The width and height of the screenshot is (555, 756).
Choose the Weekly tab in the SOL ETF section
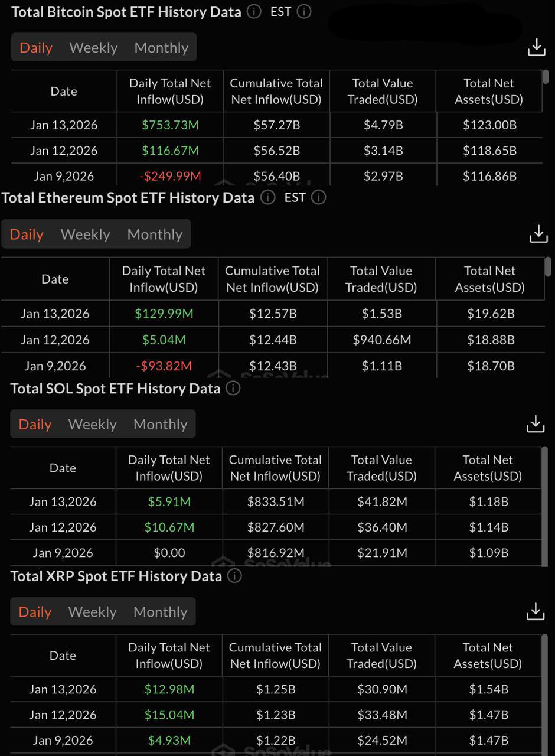pos(92,424)
